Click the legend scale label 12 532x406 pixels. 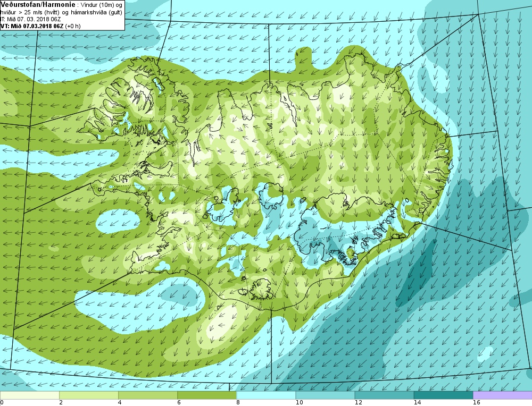pyautogui.click(x=358, y=402)
